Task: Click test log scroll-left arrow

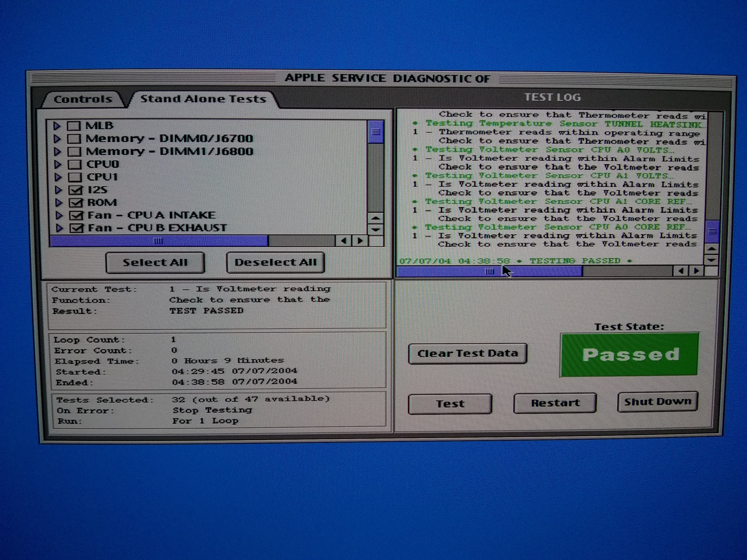Action: (681, 271)
